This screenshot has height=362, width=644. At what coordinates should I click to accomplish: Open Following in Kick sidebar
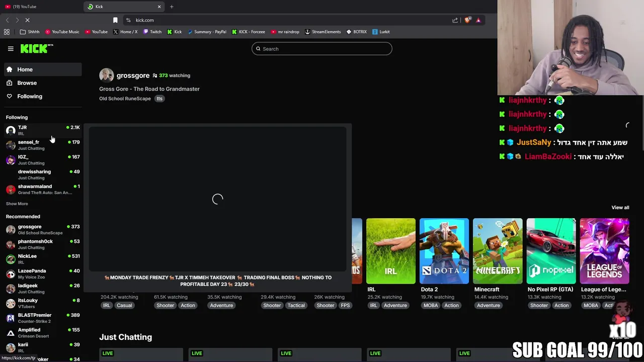coord(42,96)
